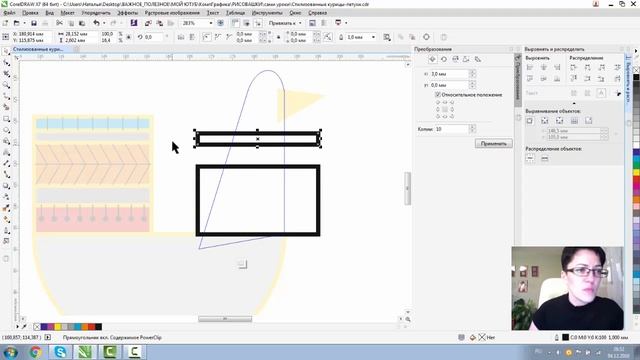Collapse the Align docker options with the arrow
640x360 pixels.
pyautogui.click(x=574, y=103)
